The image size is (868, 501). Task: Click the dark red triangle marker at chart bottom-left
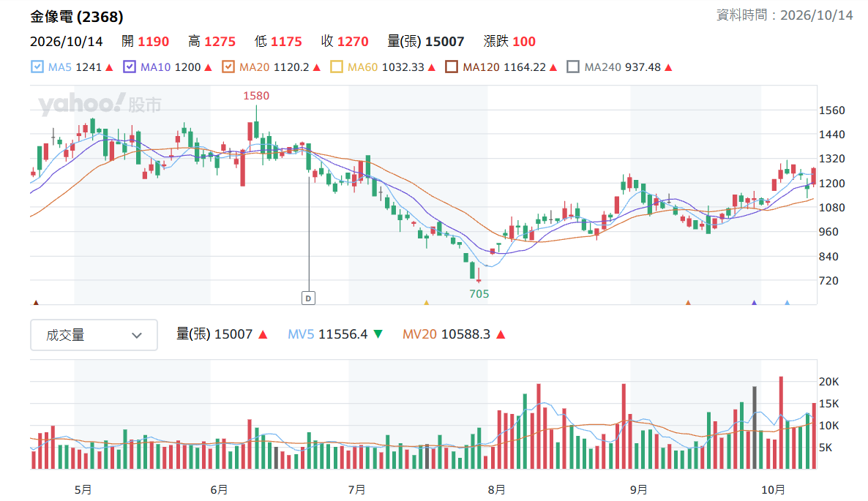coord(36,303)
